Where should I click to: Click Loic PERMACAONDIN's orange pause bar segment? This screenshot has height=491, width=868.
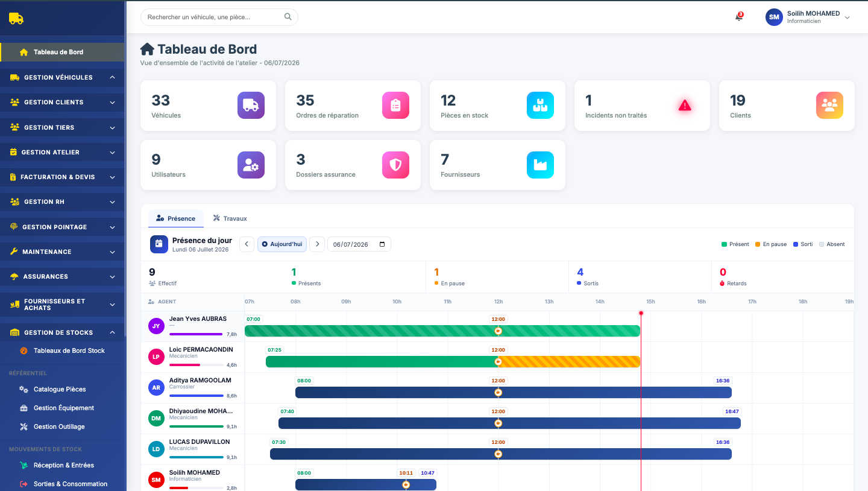(569, 361)
